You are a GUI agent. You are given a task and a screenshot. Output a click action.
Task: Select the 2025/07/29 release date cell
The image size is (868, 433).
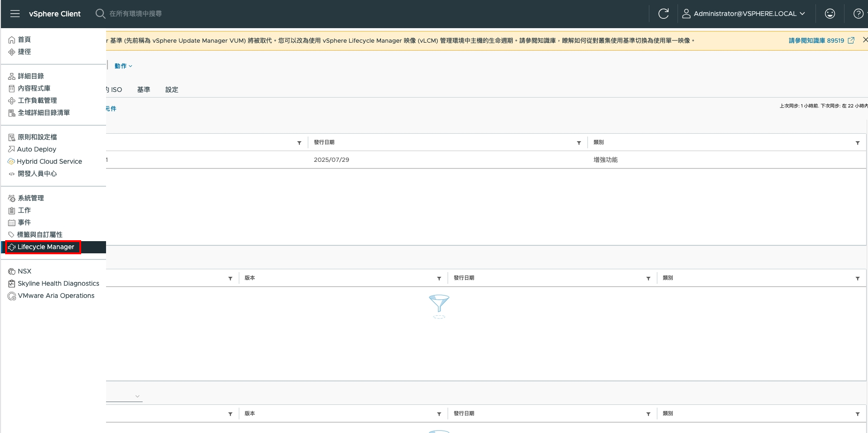tap(332, 160)
